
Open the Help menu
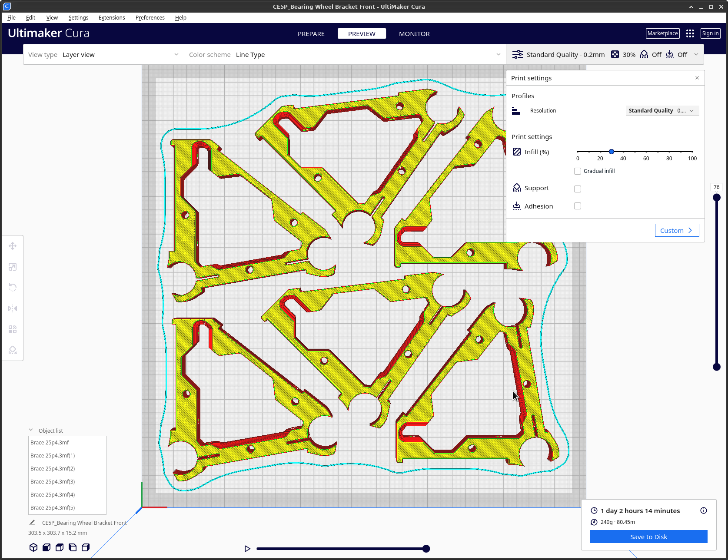[181, 18]
